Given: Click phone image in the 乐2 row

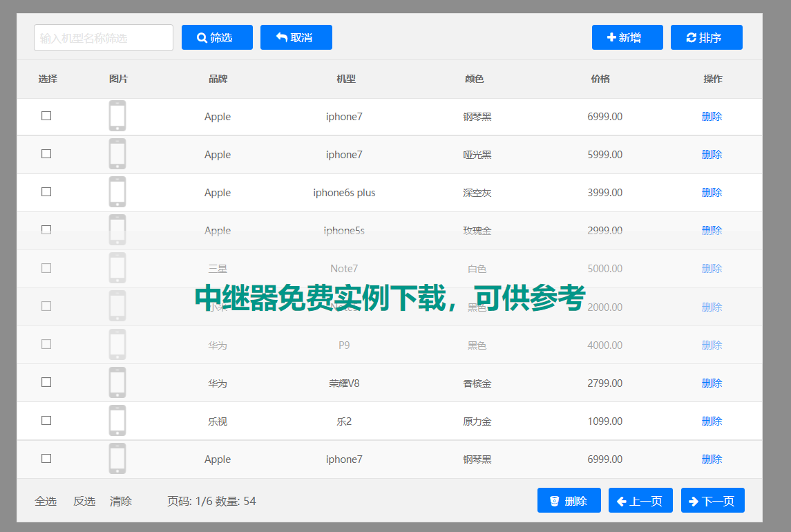Looking at the screenshot, I should pyautogui.click(x=117, y=421).
